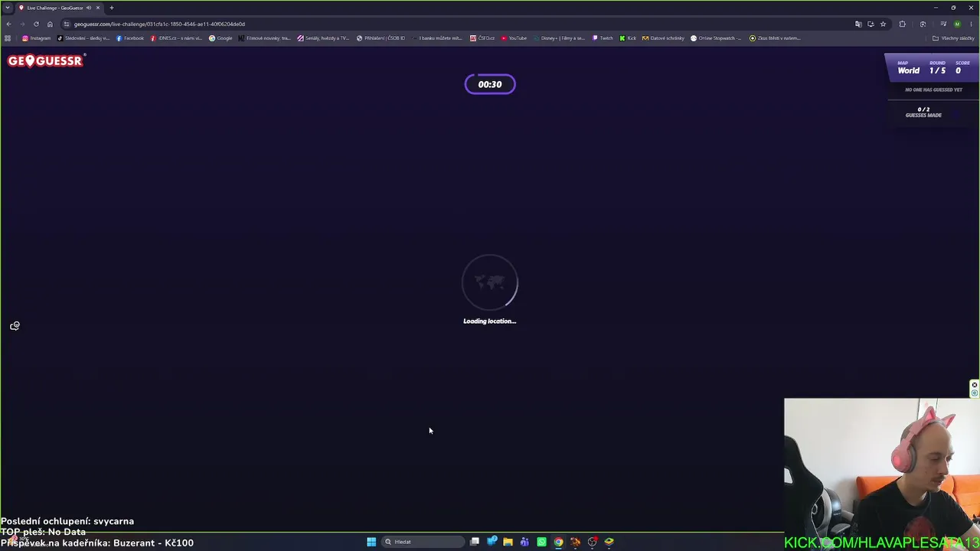The height and width of the screenshot is (551, 980).
Task: Click the loading location spinner
Action: [x=490, y=282]
